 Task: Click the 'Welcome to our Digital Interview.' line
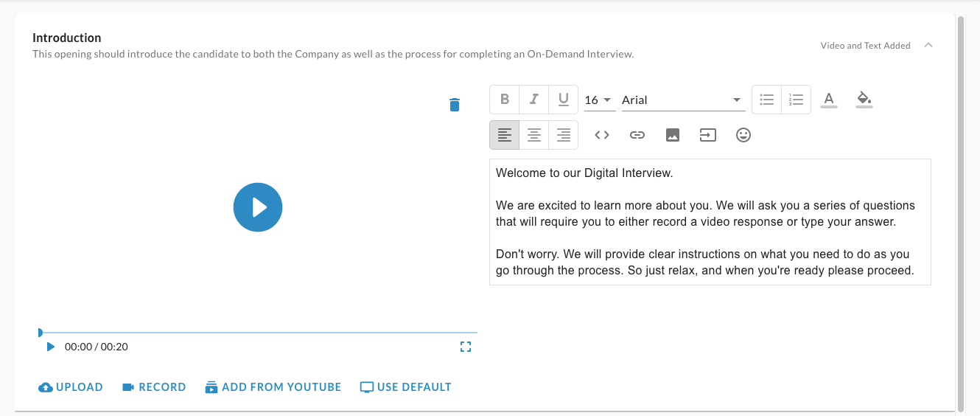click(x=584, y=173)
